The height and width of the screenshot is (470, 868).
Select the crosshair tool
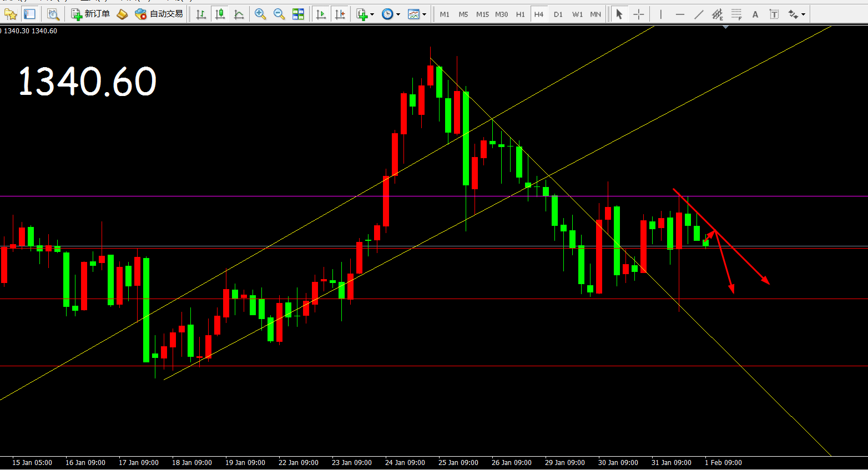(x=639, y=14)
